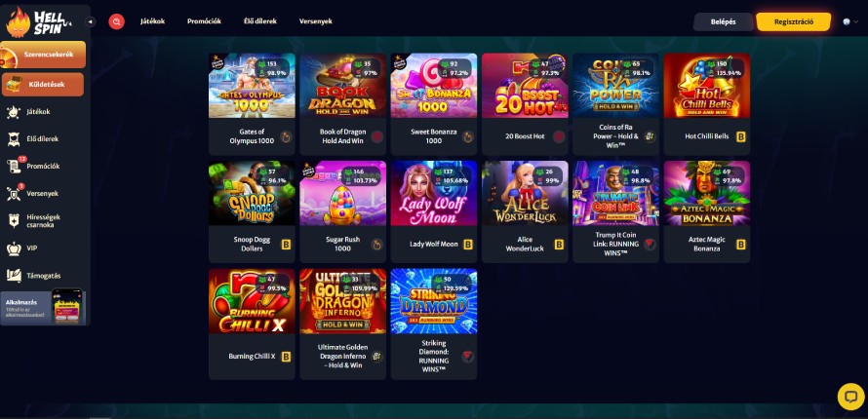This screenshot has width=868, height=419.
Task: Open Hírességek csarnoka sidebar entry
Action: [x=43, y=220]
